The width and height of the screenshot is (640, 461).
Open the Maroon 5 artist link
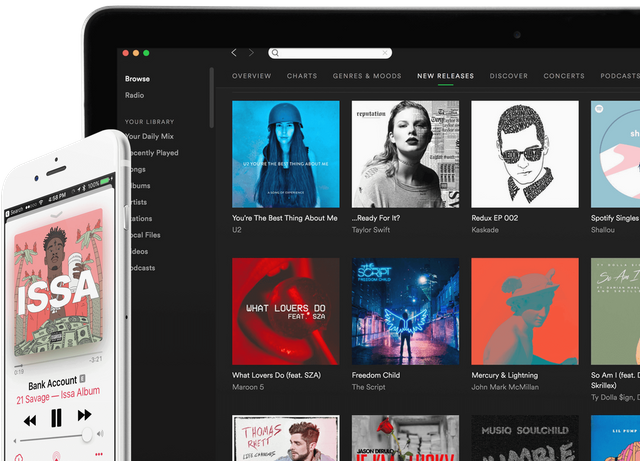point(248,387)
